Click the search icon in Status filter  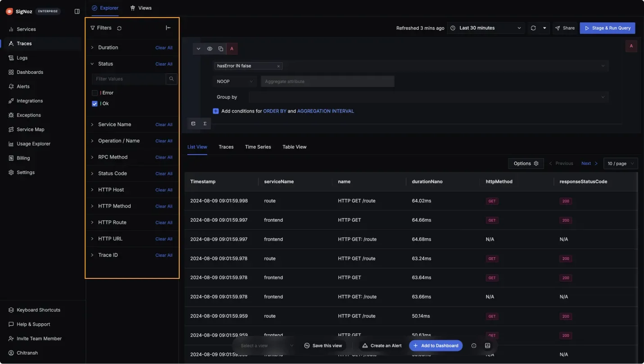pos(172,79)
